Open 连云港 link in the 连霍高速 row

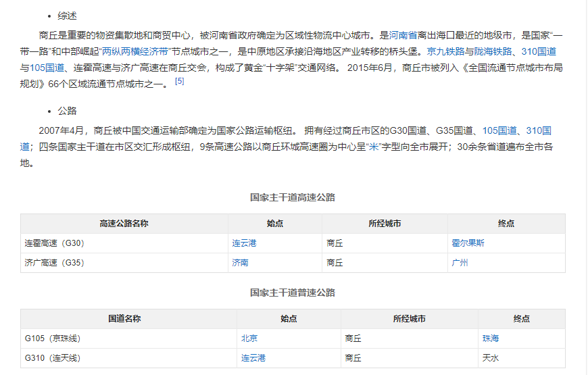point(244,243)
